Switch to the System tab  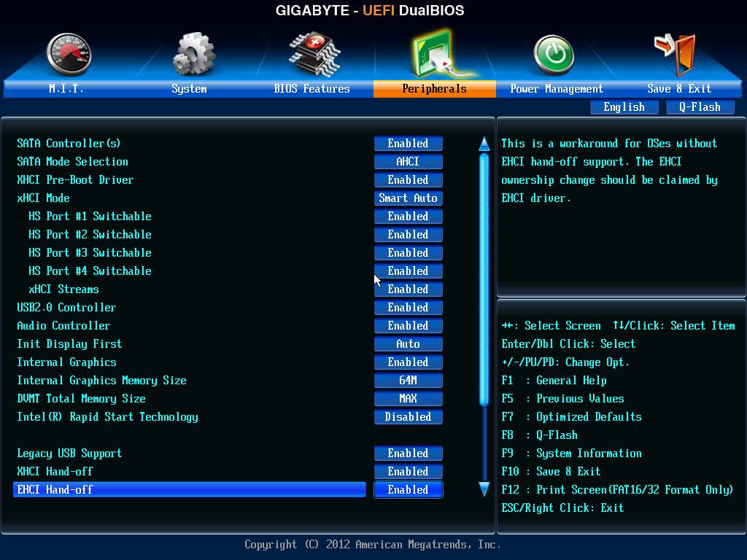pyautogui.click(x=189, y=88)
